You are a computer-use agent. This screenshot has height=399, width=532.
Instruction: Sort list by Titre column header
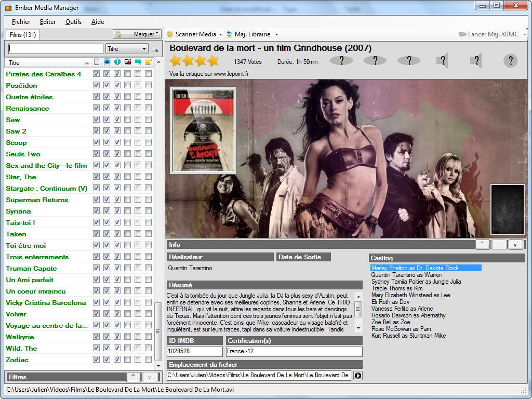(48, 63)
